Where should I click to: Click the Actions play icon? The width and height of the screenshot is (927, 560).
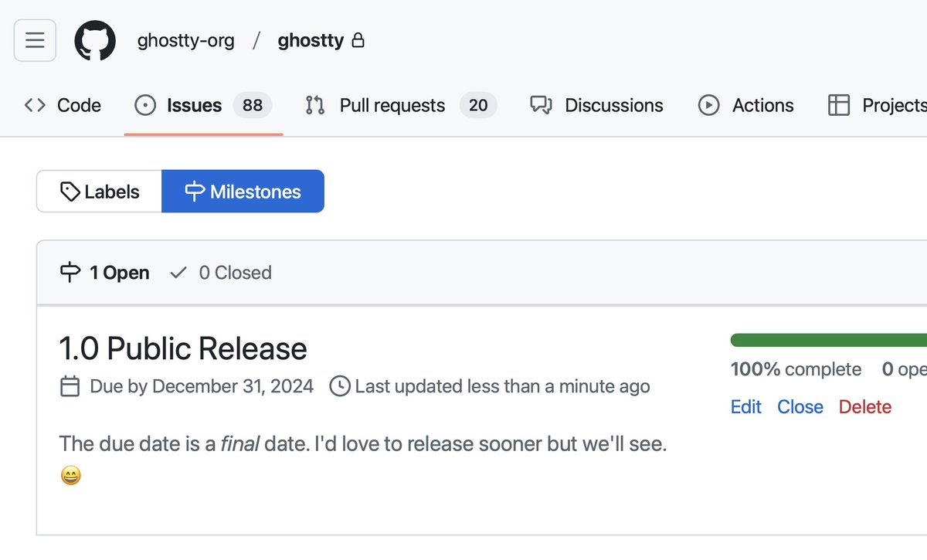tap(709, 105)
